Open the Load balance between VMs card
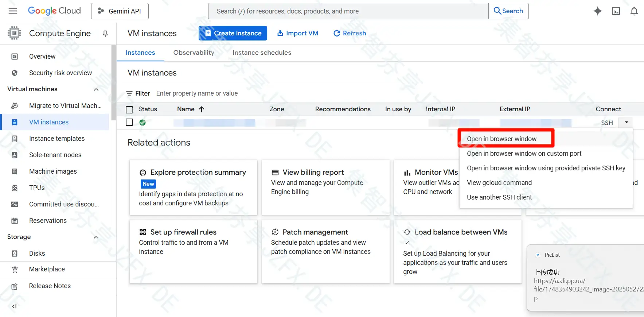The width and height of the screenshot is (644, 317). (x=457, y=251)
